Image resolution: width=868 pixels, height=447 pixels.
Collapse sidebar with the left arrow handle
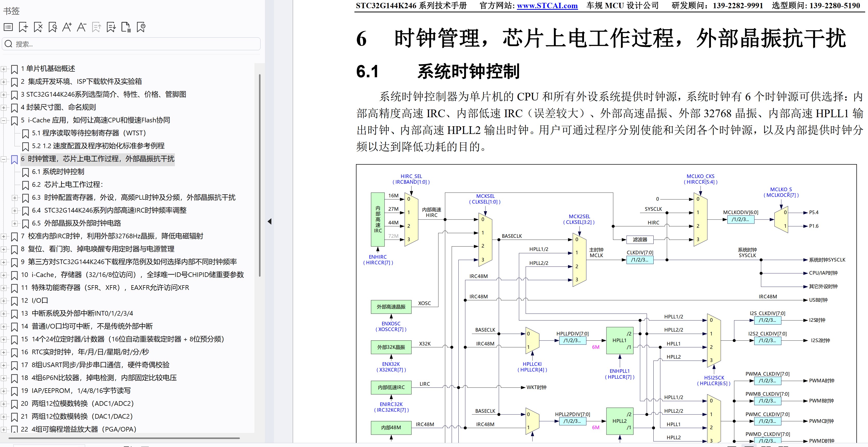pyautogui.click(x=269, y=222)
